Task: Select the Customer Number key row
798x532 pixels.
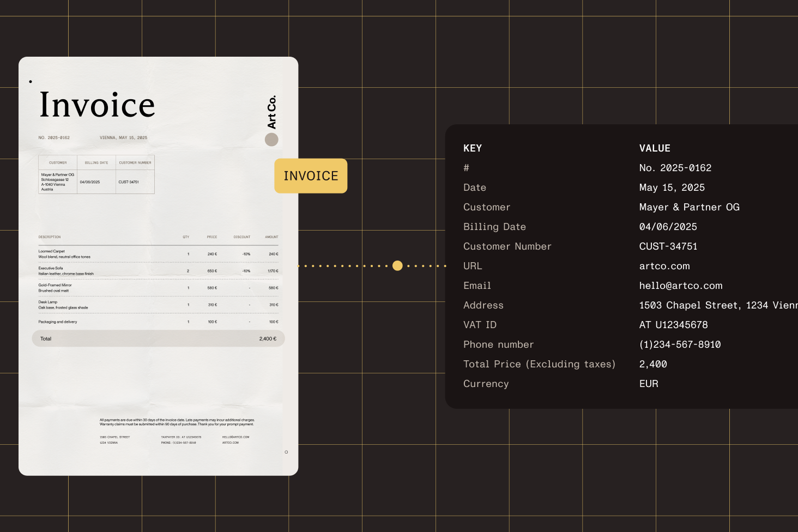Action: pos(507,246)
